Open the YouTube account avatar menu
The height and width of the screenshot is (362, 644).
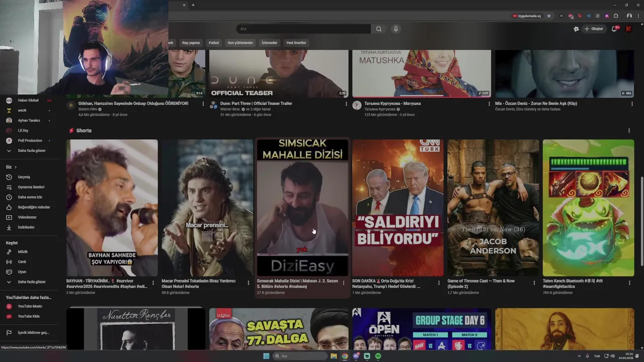tap(628, 29)
